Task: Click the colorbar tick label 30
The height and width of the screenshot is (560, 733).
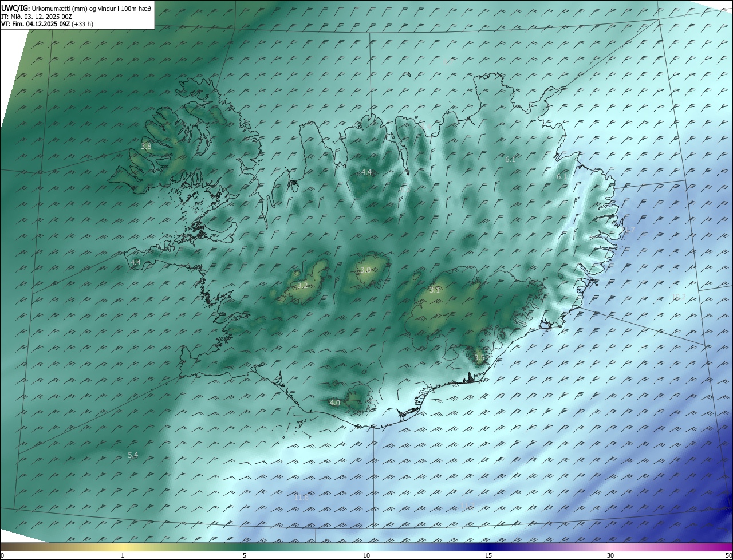Action: [610, 555]
